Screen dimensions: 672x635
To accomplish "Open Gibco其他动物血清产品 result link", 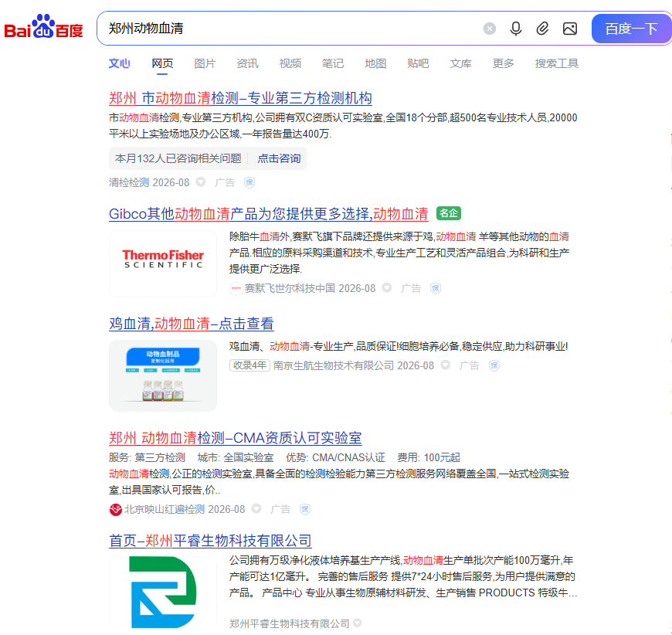I will [x=268, y=213].
